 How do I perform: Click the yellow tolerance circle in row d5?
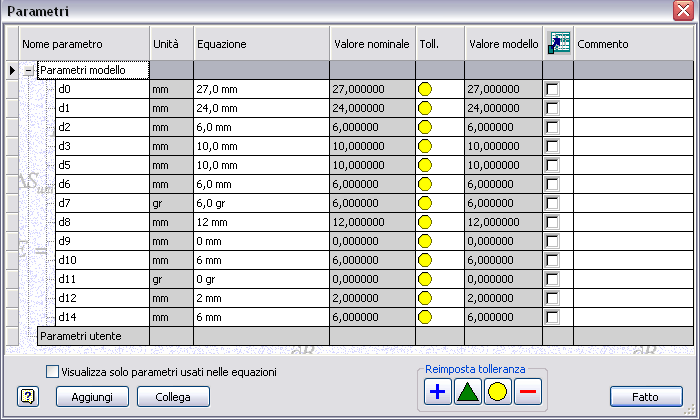pos(425,165)
